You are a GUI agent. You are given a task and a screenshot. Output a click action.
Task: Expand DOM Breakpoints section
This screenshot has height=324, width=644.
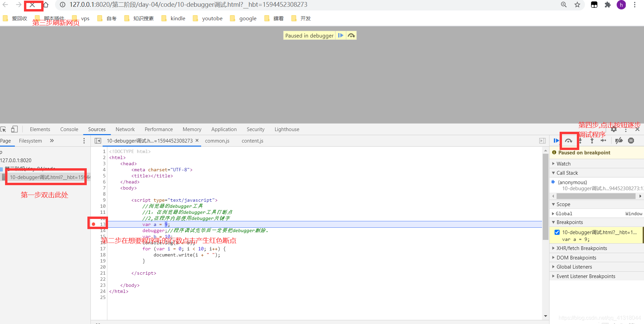pos(597,257)
